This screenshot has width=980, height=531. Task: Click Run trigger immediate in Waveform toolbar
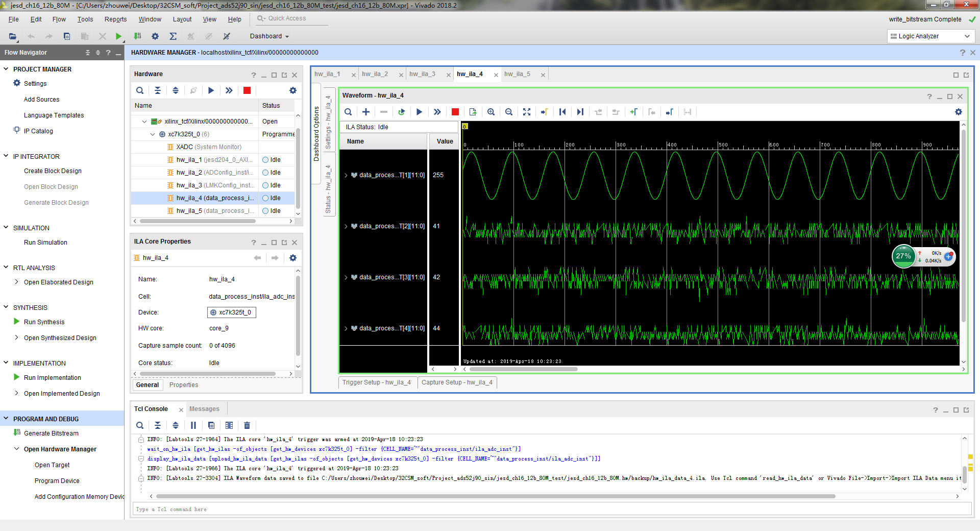(437, 112)
